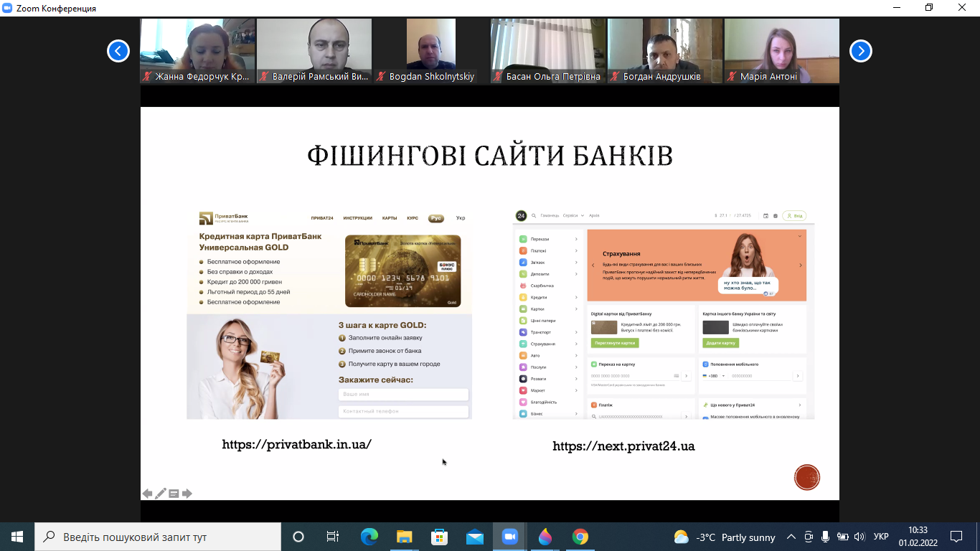
Task: Open the weather widget showing -3°C
Action: pos(725,537)
